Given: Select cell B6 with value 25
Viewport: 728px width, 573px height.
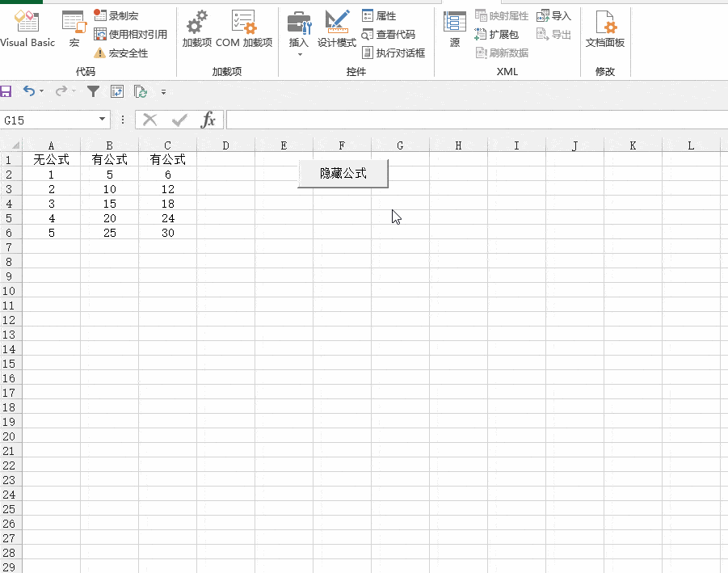Looking at the screenshot, I should 110,233.
